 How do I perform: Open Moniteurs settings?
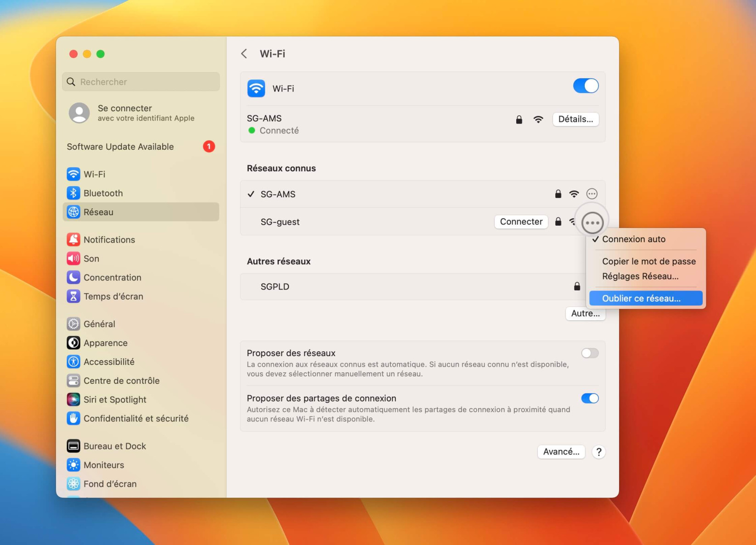coord(140,464)
